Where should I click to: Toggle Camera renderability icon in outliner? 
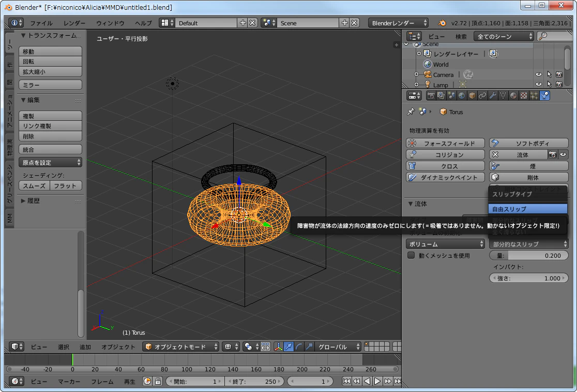click(x=559, y=74)
